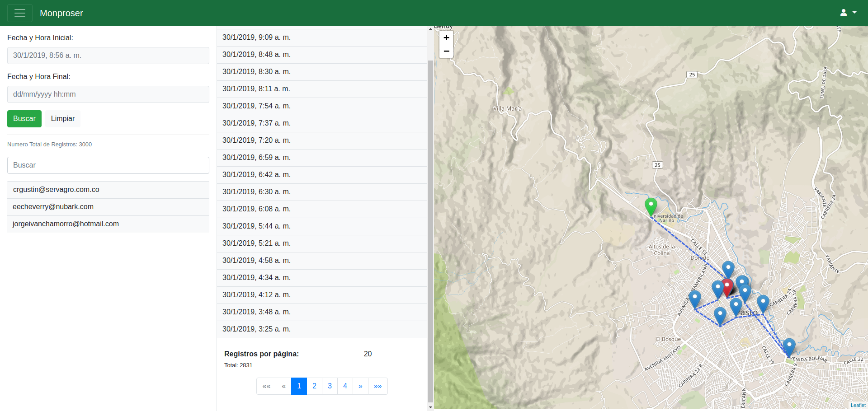The image size is (868, 411).
Task: Clear the date filters with Limpiar
Action: point(62,119)
